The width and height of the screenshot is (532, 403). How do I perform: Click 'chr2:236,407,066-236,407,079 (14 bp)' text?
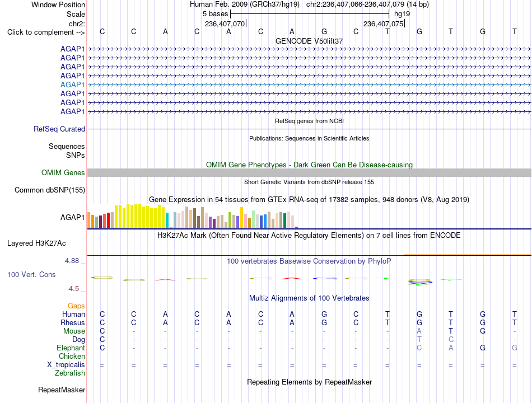point(367,4)
